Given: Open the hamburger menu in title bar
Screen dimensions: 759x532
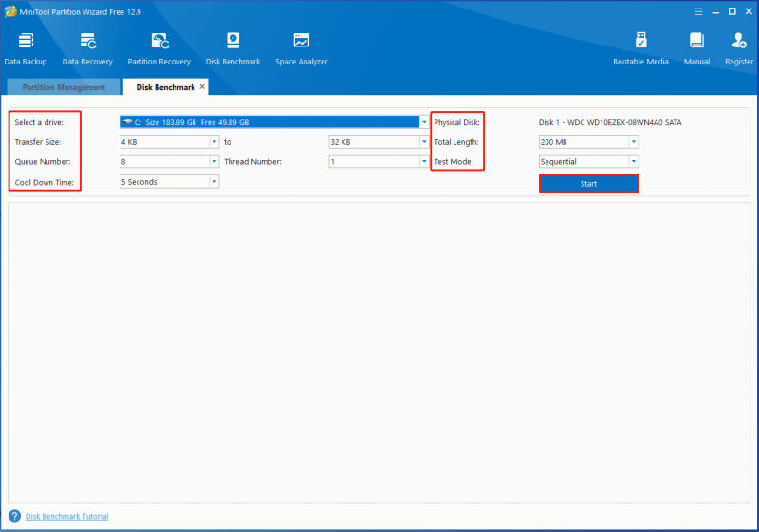Looking at the screenshot, I should coord(698,11).
